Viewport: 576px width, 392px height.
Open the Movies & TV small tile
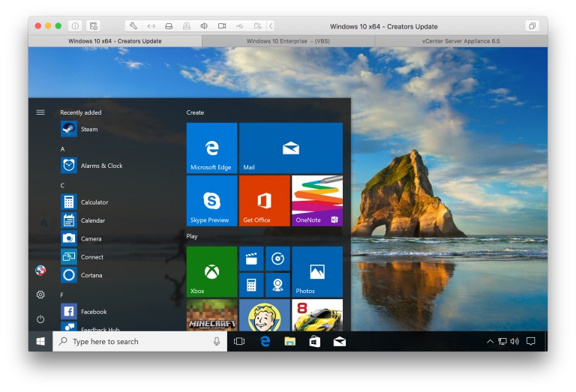[251, 259]
